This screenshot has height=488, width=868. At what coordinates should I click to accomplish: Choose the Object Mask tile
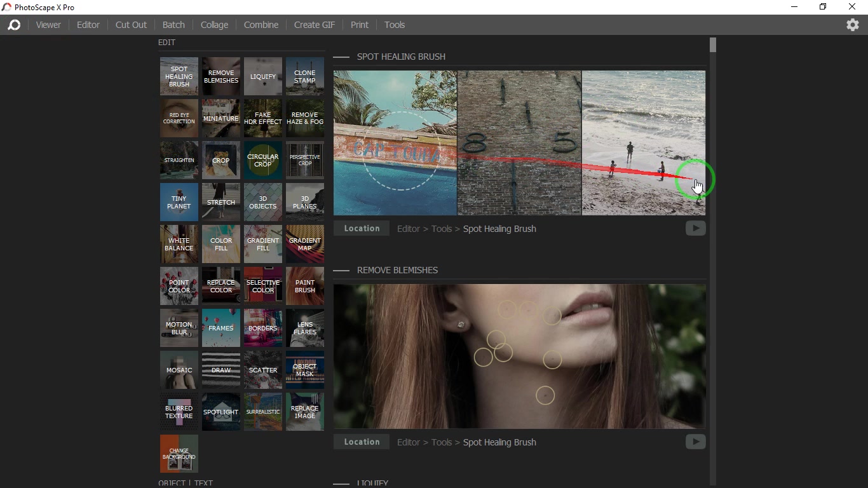[x=305, y=370]
